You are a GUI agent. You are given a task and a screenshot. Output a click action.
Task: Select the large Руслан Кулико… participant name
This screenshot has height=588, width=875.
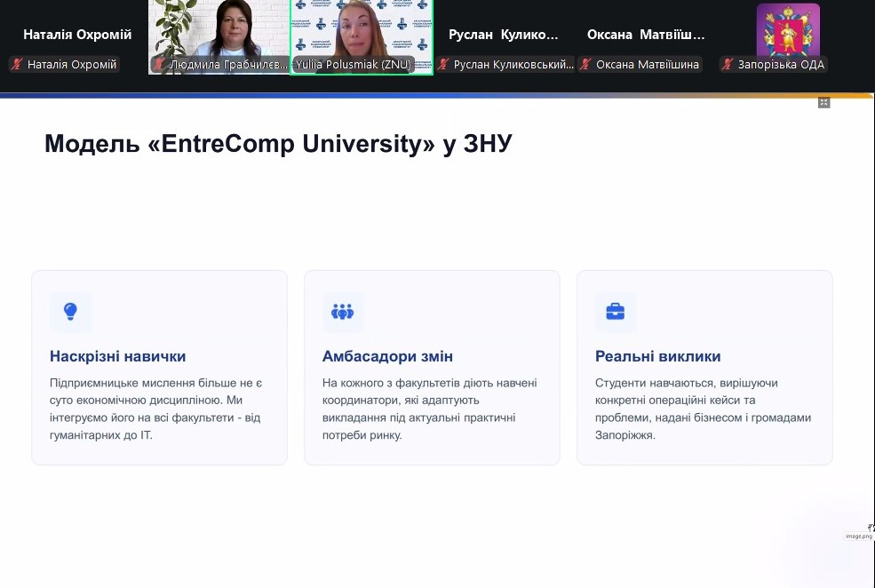(504, 35)
